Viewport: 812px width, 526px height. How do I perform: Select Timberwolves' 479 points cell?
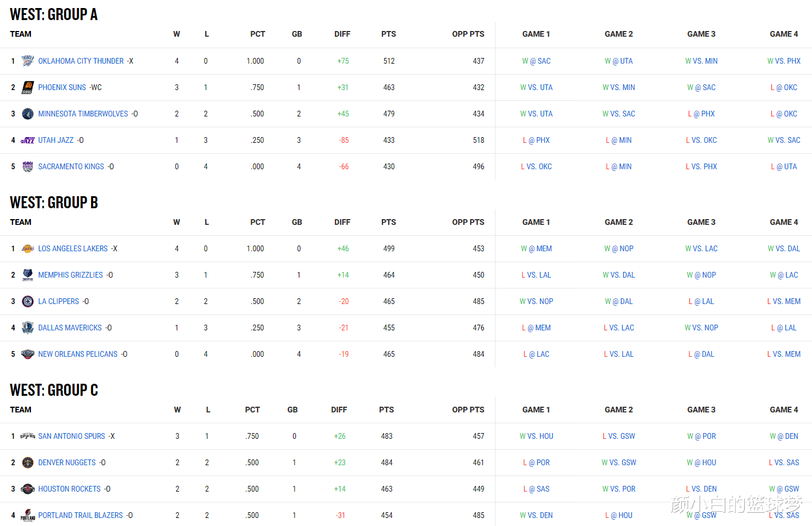(389, 114)
